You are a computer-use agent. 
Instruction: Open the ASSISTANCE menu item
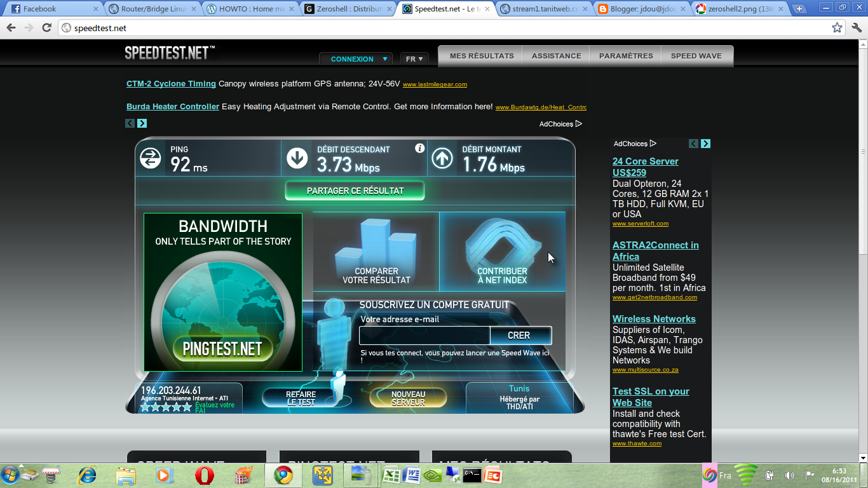click(557, 56)
